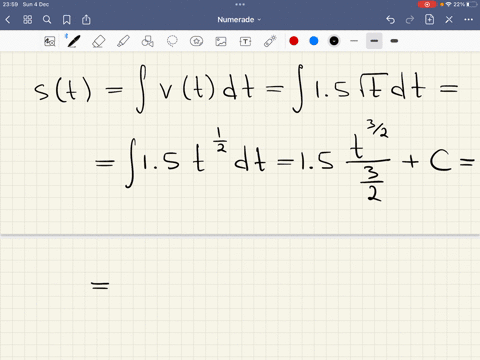Open the more options ellipsis menu
This screenshot has width=480, height=360.
pyautogui.click(x=468, y=20)
